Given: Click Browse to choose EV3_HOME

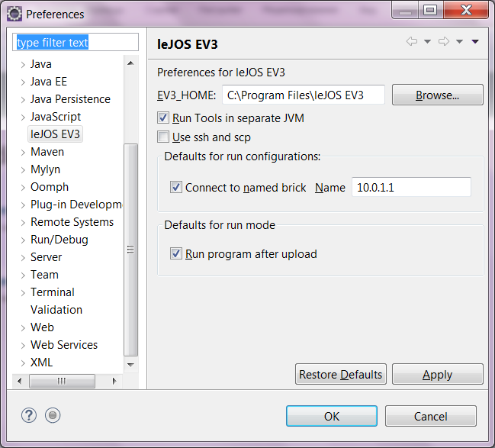Looking at the screenshot, I should pos(438,95).
